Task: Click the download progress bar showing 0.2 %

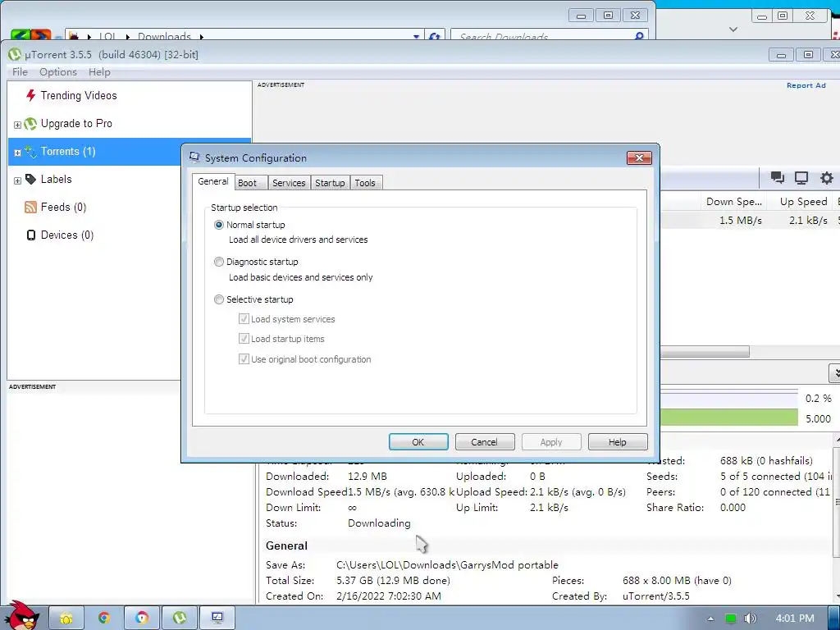Action: click(728, 399)
